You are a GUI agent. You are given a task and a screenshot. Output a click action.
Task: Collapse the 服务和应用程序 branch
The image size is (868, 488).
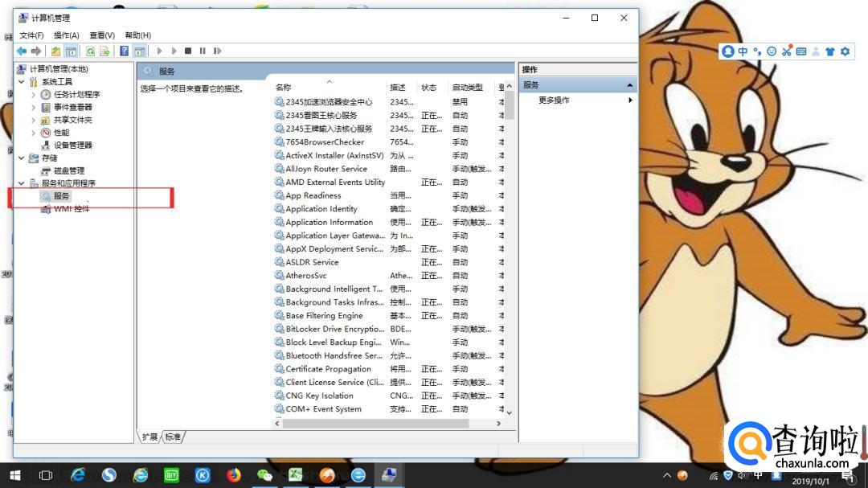[22, 182]
